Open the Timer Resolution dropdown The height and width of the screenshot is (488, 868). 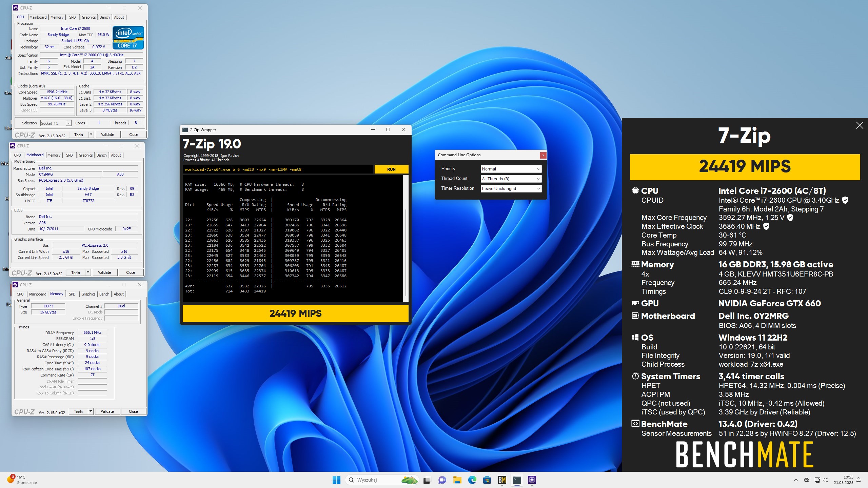[x=511, y=188]
